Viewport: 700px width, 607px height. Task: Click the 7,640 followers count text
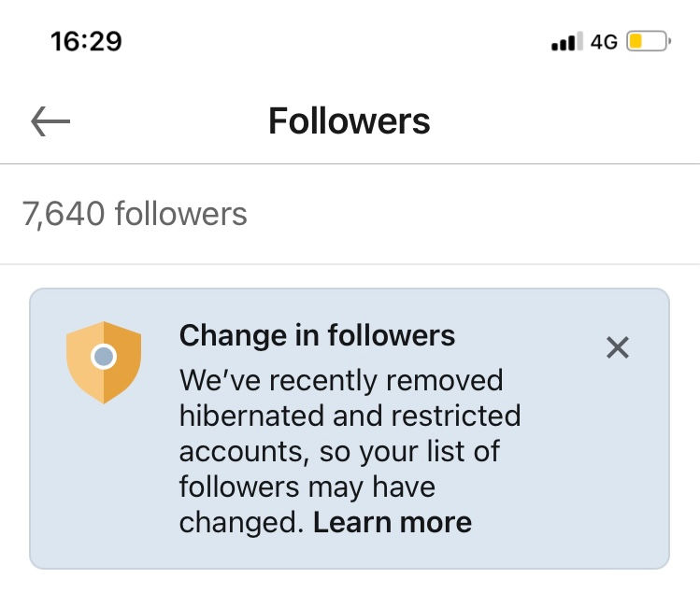pos(135,214)
